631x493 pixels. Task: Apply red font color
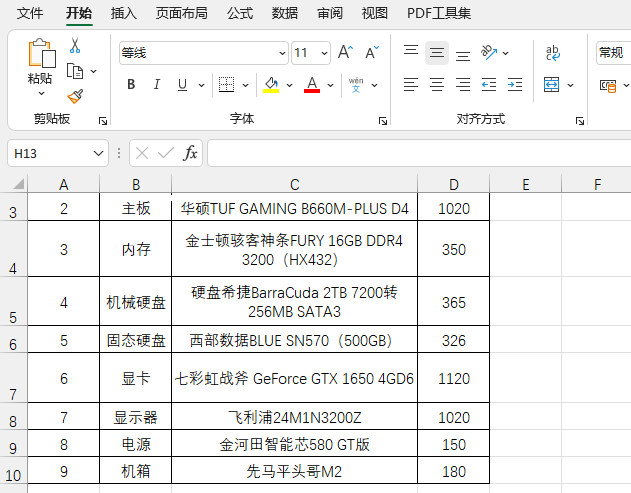(312, 85)
